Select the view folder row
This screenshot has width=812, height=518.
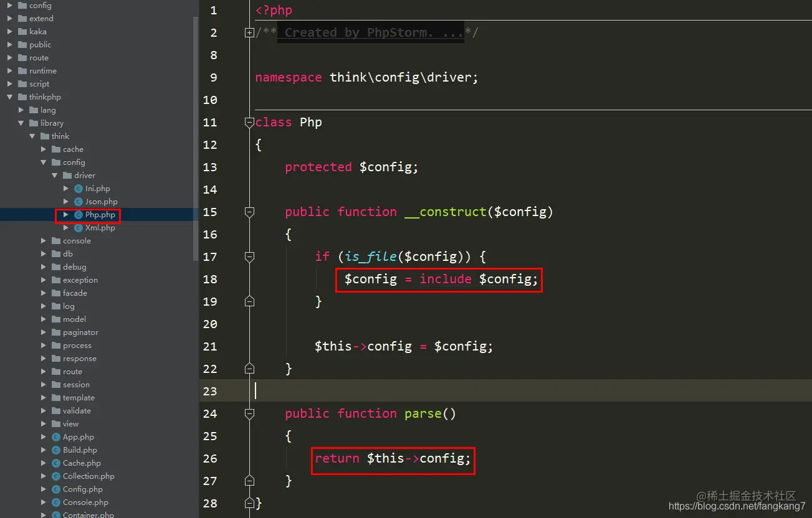[x=100, y=424]
